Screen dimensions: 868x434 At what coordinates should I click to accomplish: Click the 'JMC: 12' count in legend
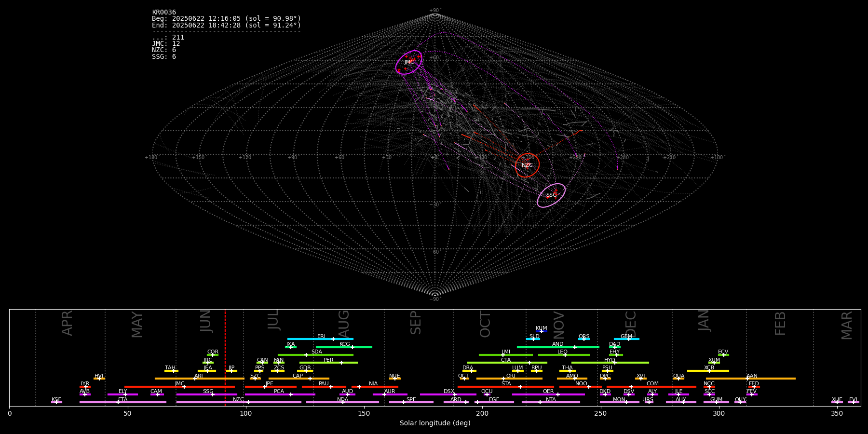[166, 44]
